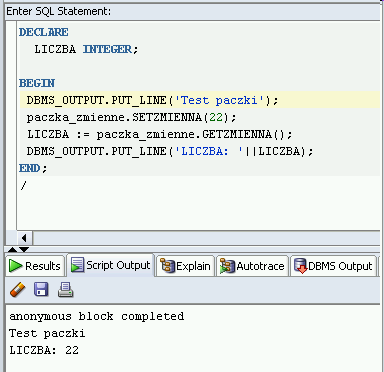Open the Explain tab
The height and width of the screenshot is (372, 384).
coord(185,266)
